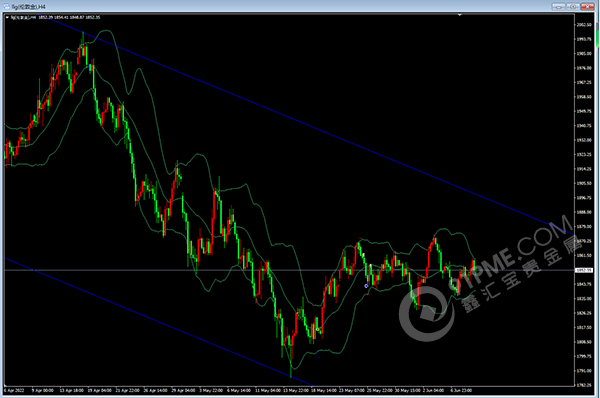Select the upper blue channel trendline
Image resolution: width=600 pixels, height=398 pixels.
pyautogui.click(x=306, y=125)
